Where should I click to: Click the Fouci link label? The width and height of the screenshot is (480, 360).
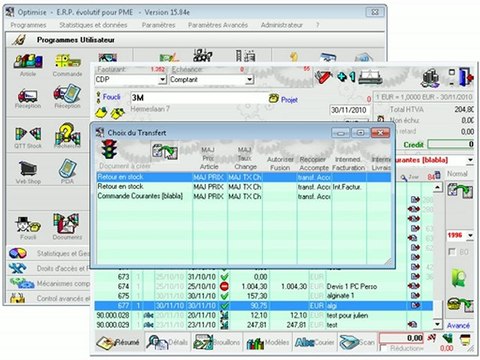pyautogui.click(x=111, y=97)
